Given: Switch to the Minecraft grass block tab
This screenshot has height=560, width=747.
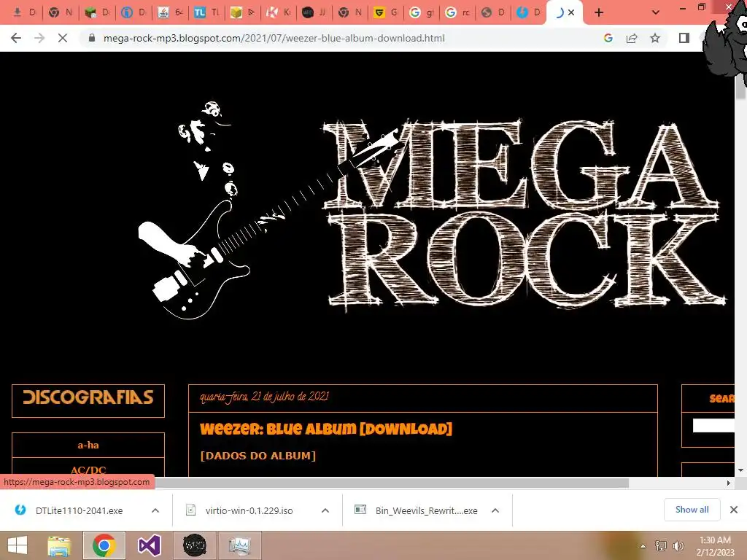Looking at the screenshot, I should click(x=97, y=12).
